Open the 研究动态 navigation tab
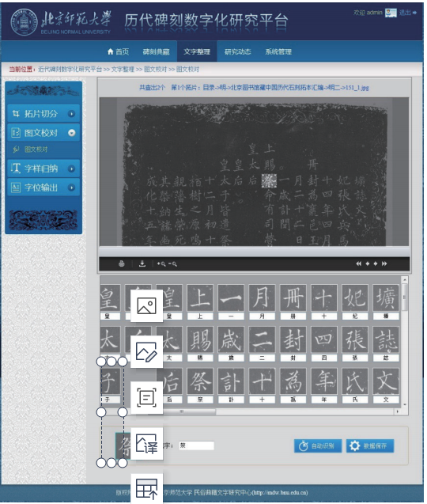427x504 pixels. click(238, 51)
